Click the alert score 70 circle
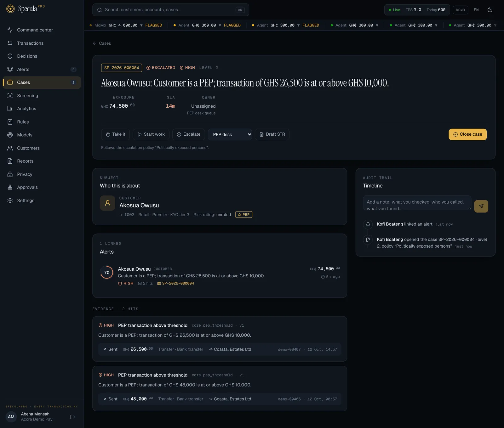Screen dimensions: 504x428 [107, 273]
